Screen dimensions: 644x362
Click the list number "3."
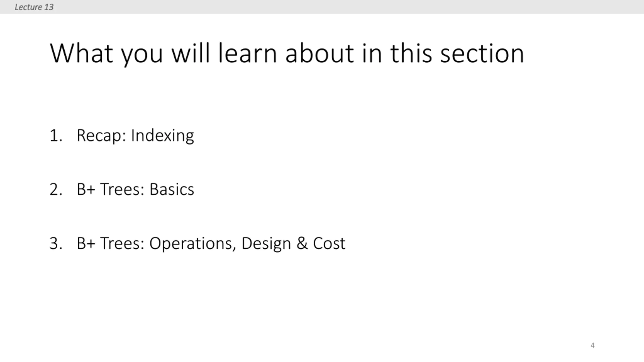pyautogui.click(x=56, y=243)
